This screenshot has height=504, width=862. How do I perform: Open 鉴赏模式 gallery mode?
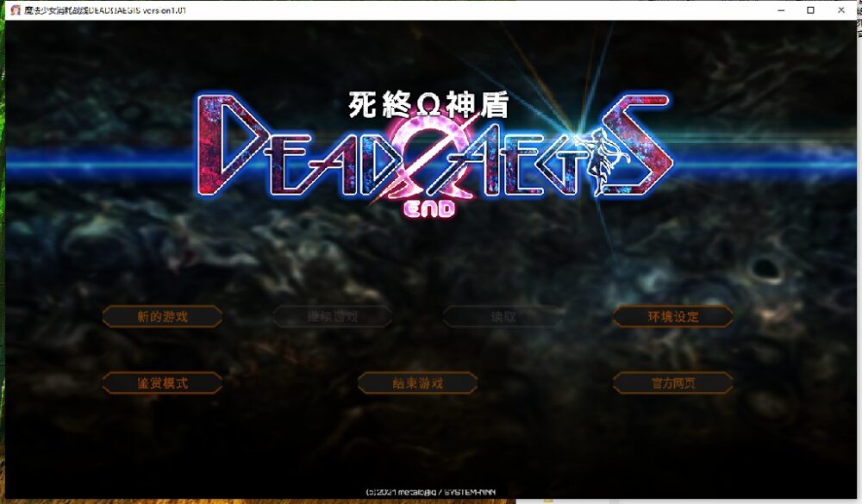(x=162, y=383)
